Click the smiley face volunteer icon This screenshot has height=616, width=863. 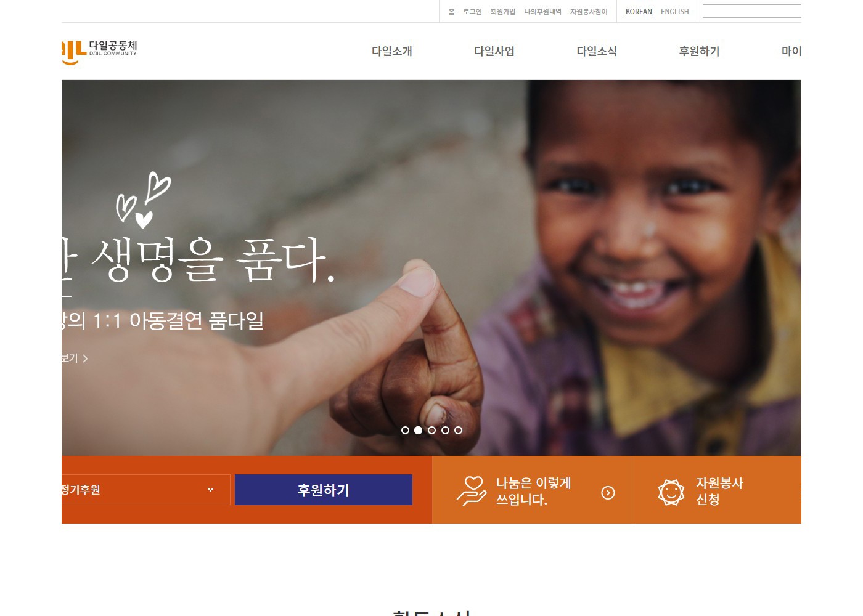point(671,492)
